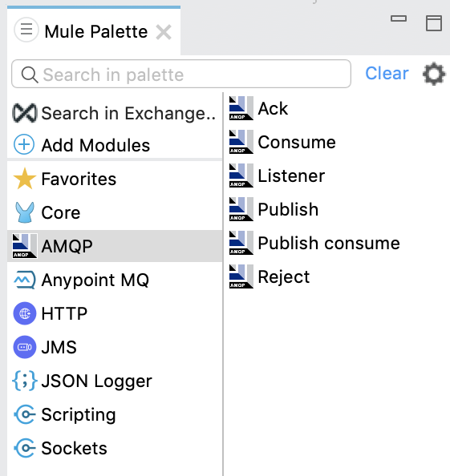Viewport: 450px width, 476px height.
Task: Select the JSON Logger module
Action: tap(115, 381)
